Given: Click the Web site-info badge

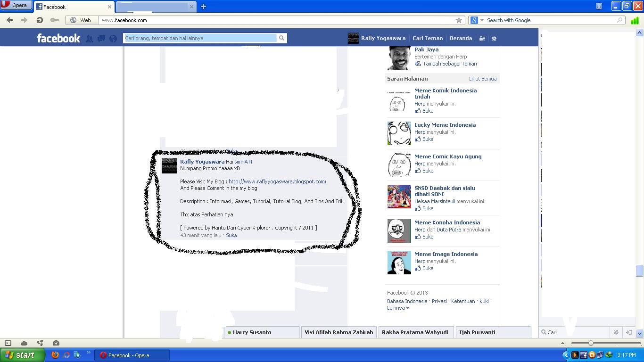Looking at the screenshot, I should tap(81, 20).
